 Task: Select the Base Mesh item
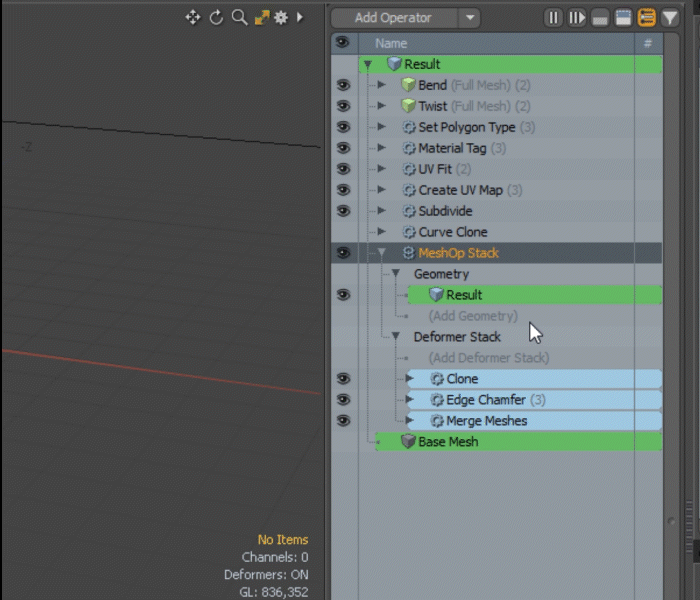tap(447, 442)
